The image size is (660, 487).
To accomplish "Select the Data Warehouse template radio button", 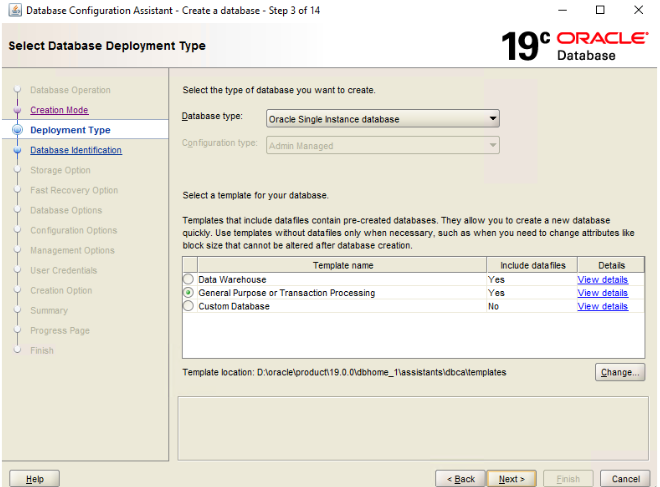I will [188, 280].
